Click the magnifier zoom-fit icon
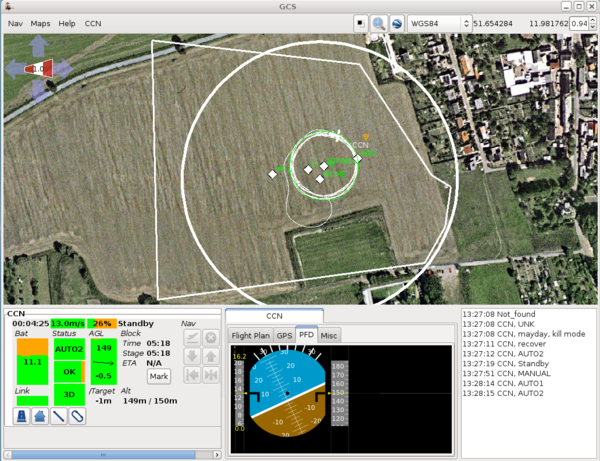 pos(379,24)
